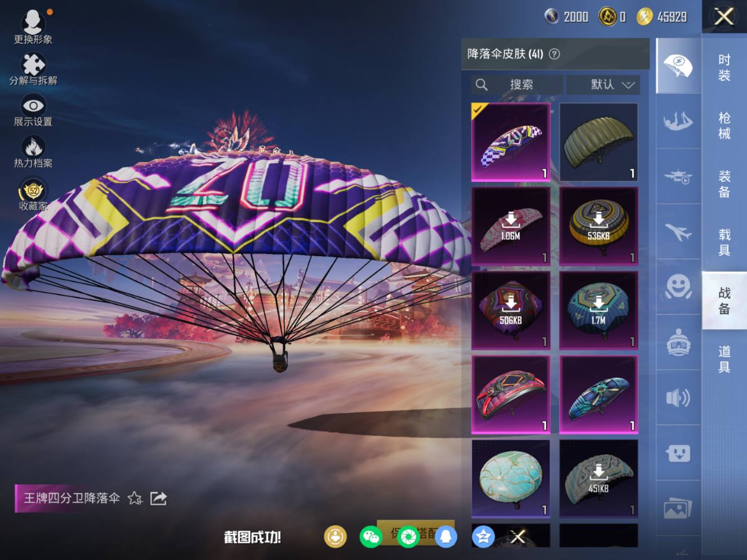Select the blue-purple striped parachute thumbnail

pos(598,395)
